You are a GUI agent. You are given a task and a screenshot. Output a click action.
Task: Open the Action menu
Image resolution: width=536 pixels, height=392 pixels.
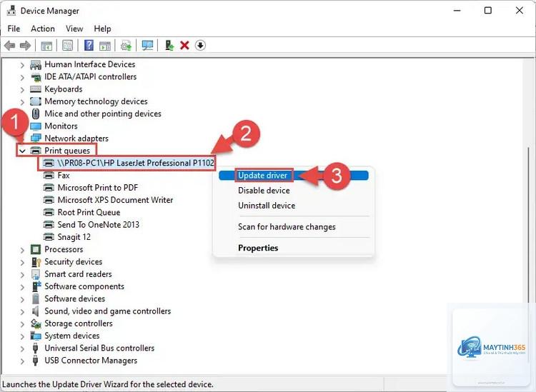[x=43, y=29]
